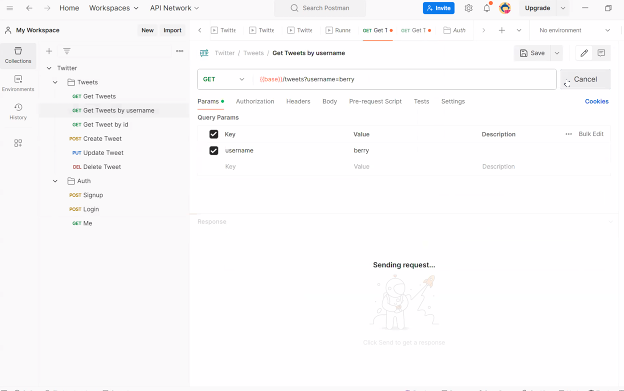Open query params three-dot options
This screenshot has height=391, width=624.
(x=569, y=134)
